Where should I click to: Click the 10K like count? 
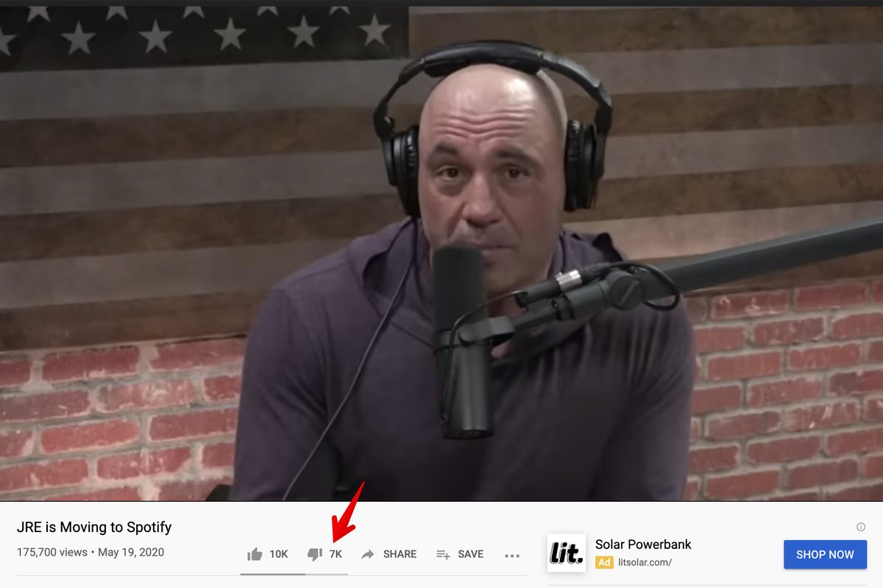click(x=278, y=554)
